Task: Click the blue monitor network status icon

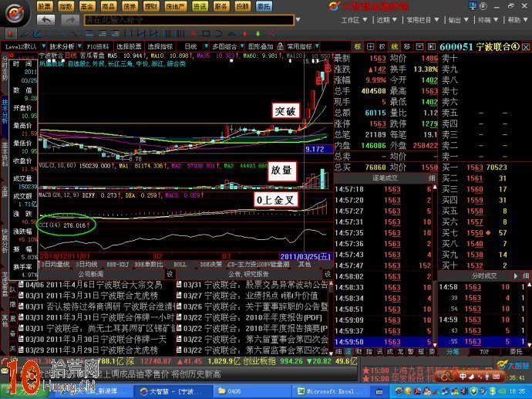Action: coord(473,5)
